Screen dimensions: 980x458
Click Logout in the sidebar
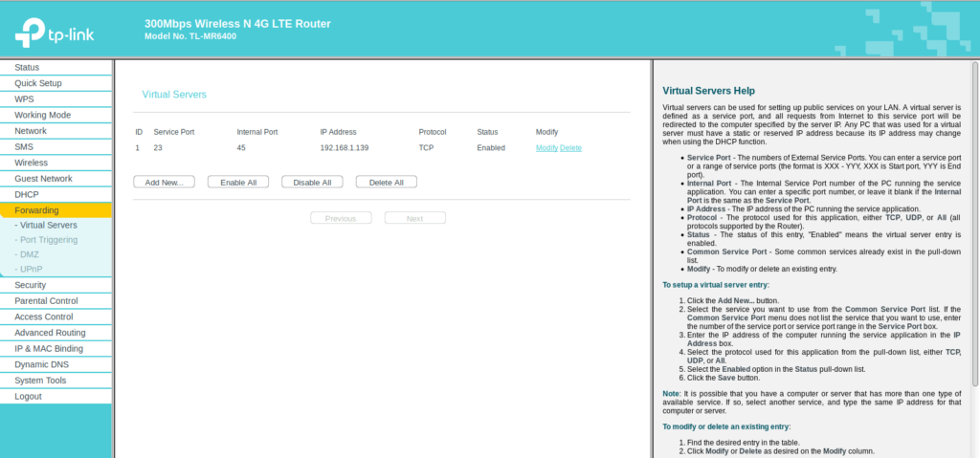[28, 396]
